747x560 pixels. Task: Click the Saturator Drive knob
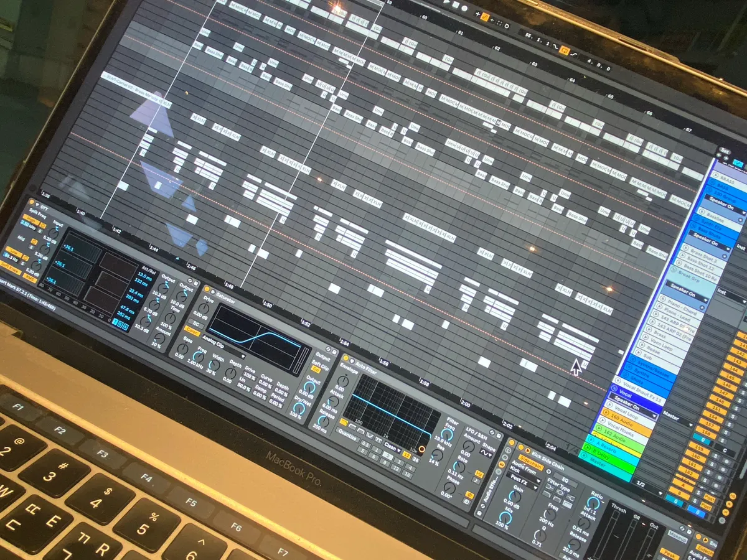[x=204, y=308]
